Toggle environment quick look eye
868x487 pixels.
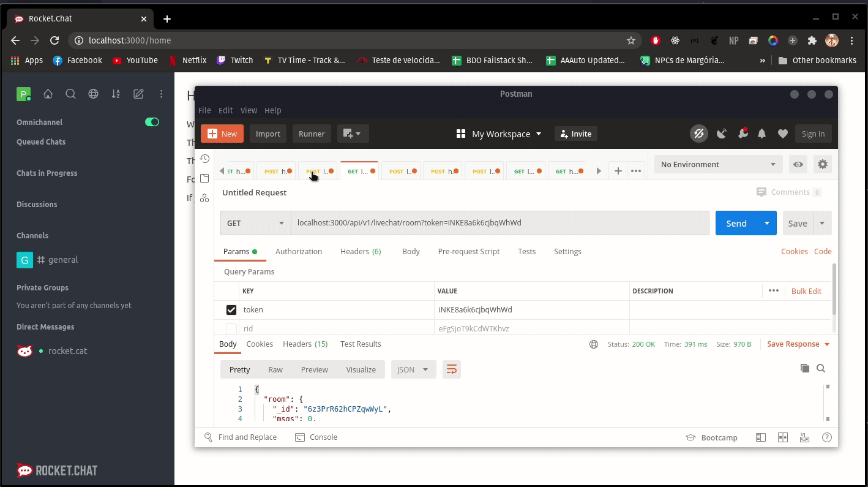click(798, 164)
